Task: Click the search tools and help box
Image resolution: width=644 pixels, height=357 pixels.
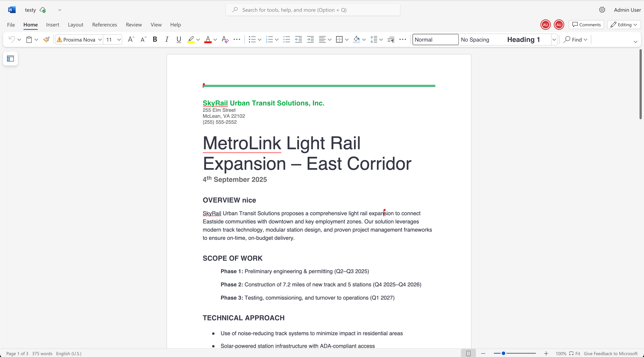Action: [x=313, y=10]
